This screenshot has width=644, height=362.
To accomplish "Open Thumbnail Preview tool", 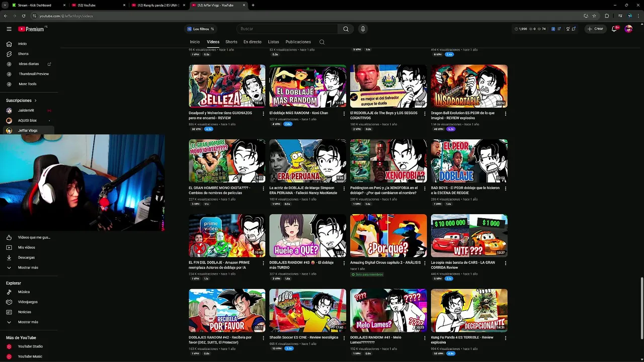I will pyautogui.click(x=29, y=74).
